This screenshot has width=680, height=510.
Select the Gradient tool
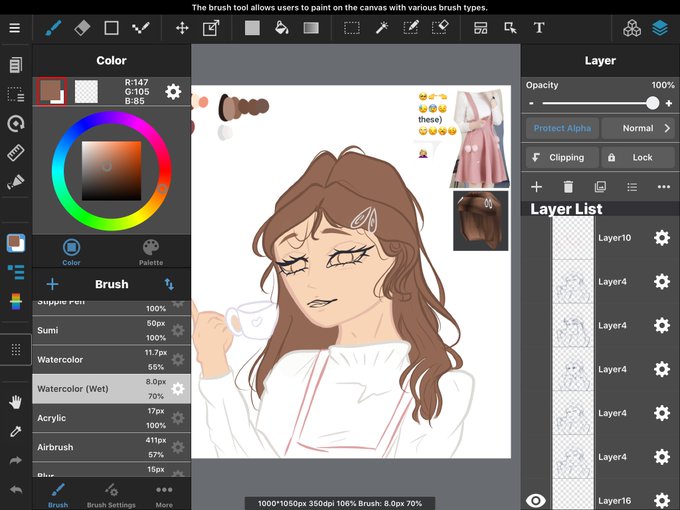coord(311,28)
